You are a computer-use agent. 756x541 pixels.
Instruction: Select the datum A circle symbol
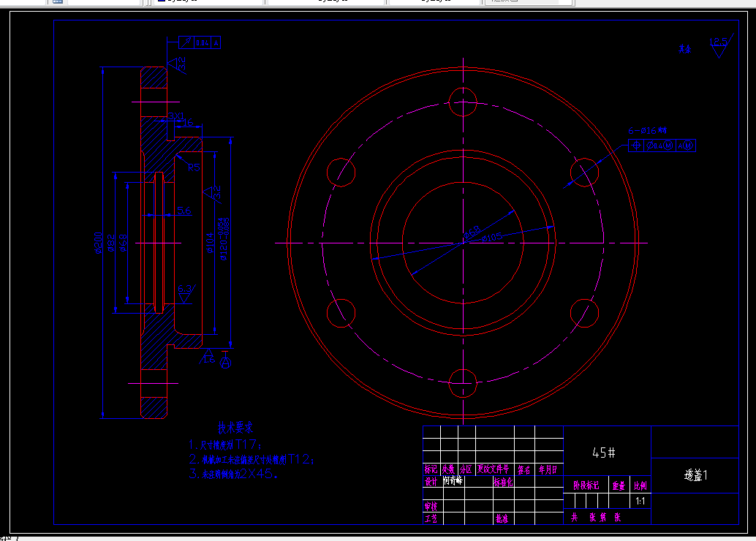tap(225, 363)
